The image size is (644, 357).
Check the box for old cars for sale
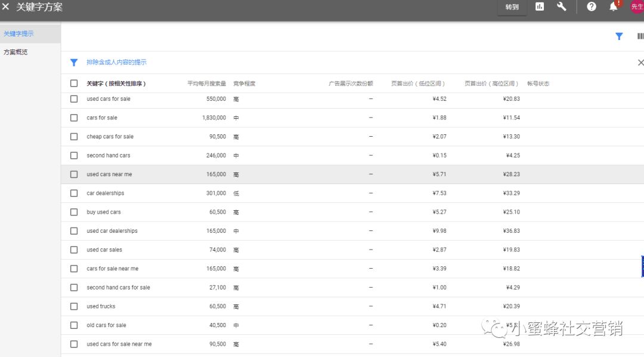[x=74, y=325]
